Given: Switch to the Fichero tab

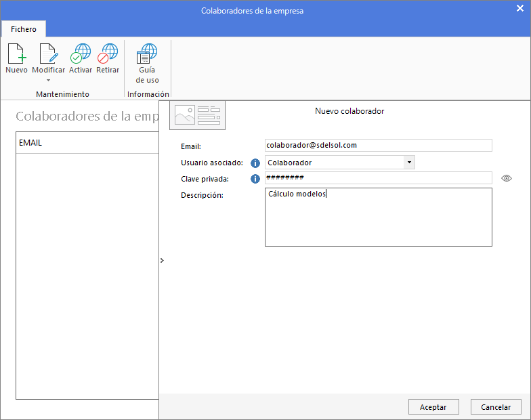Looking at the screenshot, I should pyautogui.click(x=23, y=29).
